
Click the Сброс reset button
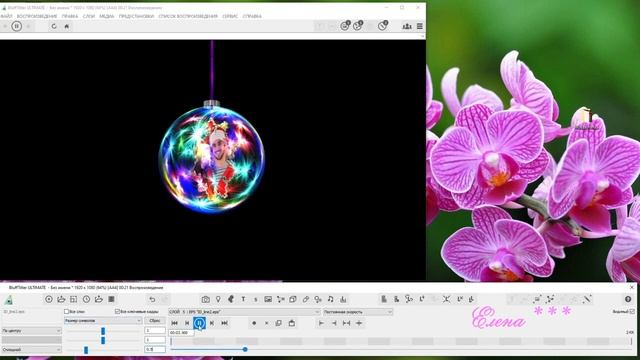click(155, 321)
